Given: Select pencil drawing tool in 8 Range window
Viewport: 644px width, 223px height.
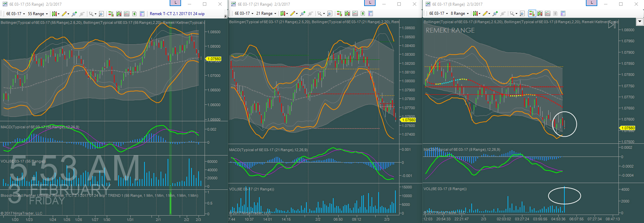Looking at the screenshot, I should [x=485, y=13].
